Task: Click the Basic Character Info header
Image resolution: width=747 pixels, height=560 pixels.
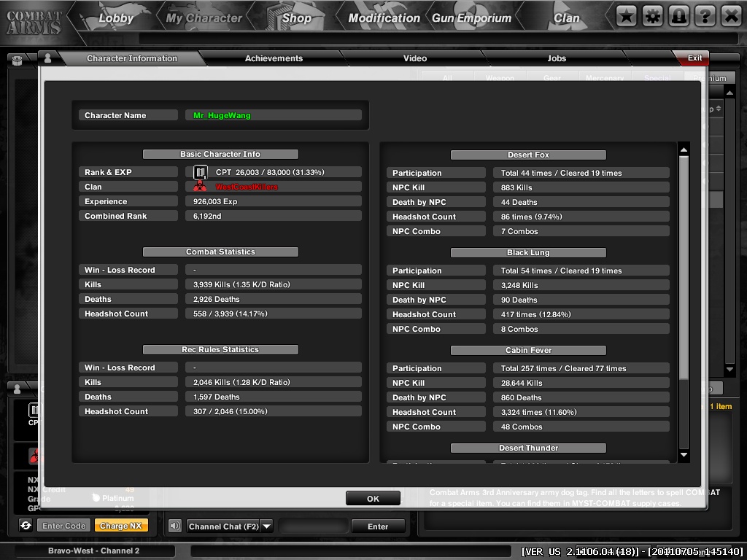Action: pos(220,154)
